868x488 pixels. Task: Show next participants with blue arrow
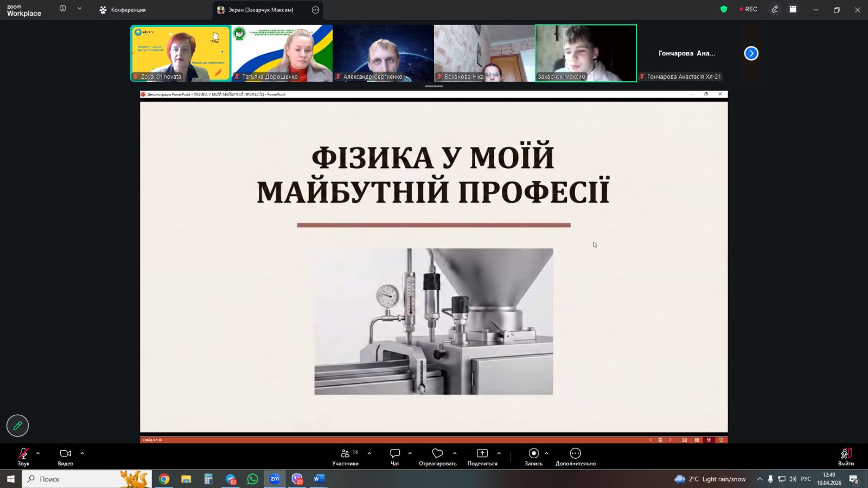click(x=751, y=53)
